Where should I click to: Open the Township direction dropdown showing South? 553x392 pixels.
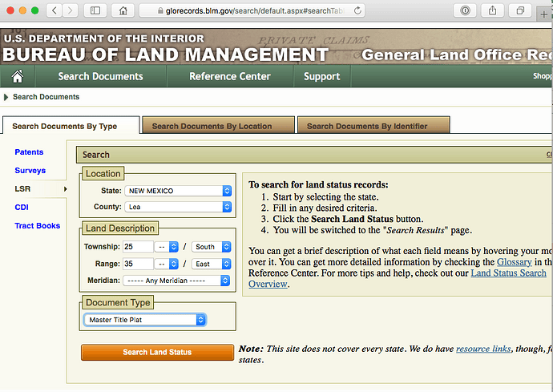point(212,247)
